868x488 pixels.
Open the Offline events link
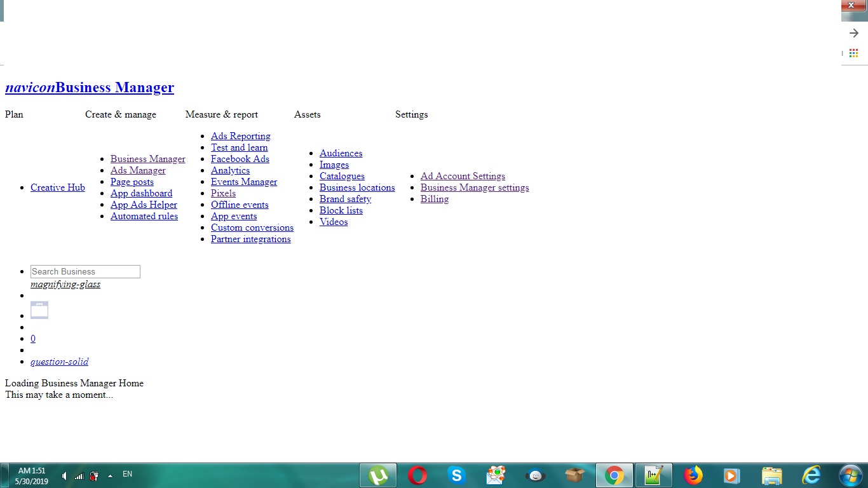[x=240, y=205]
